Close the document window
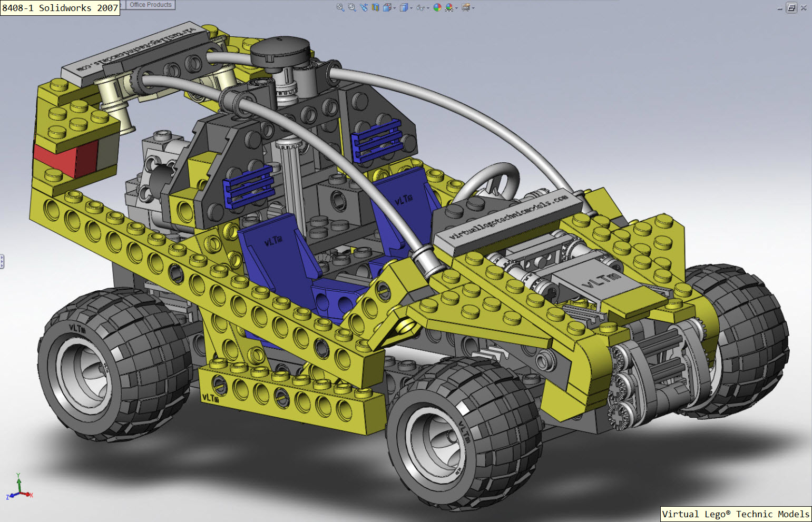This screenshot has width=812, height=522. [804, 8]
